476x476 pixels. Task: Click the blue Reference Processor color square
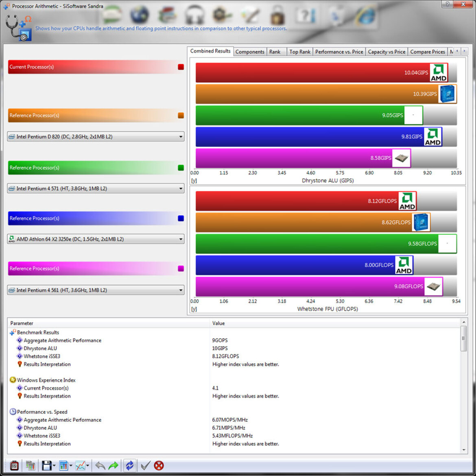tap(181, 218)
